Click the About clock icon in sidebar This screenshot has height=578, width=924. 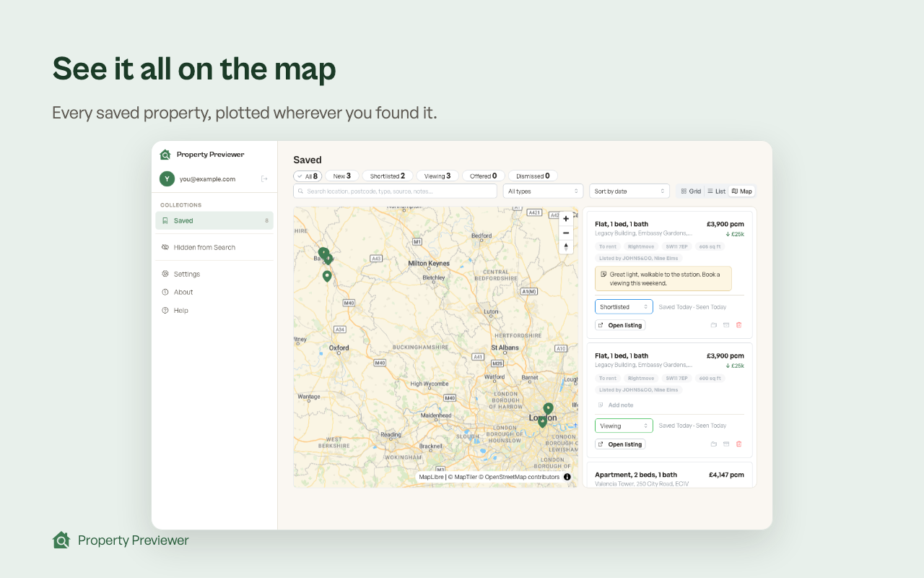[165, 292]
